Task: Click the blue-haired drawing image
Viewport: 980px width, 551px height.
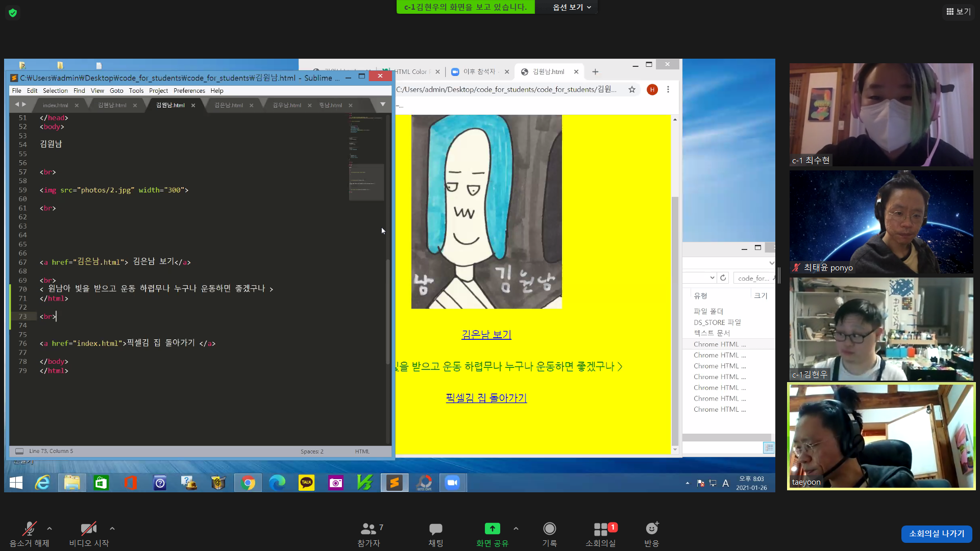Action: 486,212
